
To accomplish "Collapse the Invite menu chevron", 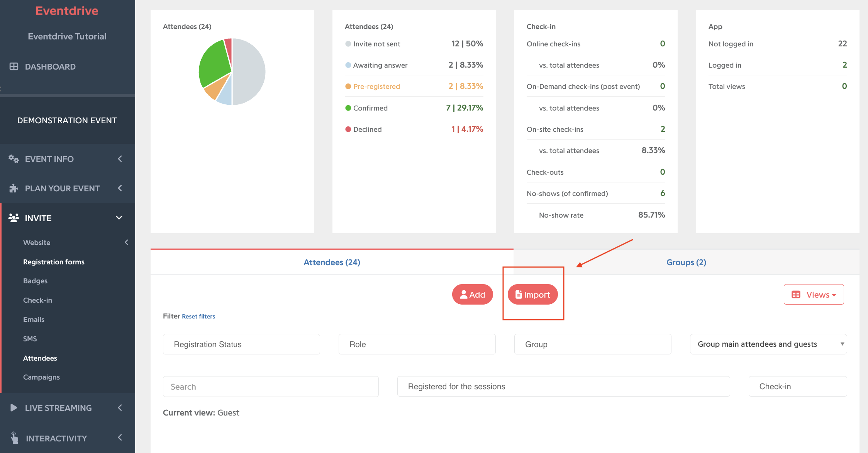I will coord(119,218).
